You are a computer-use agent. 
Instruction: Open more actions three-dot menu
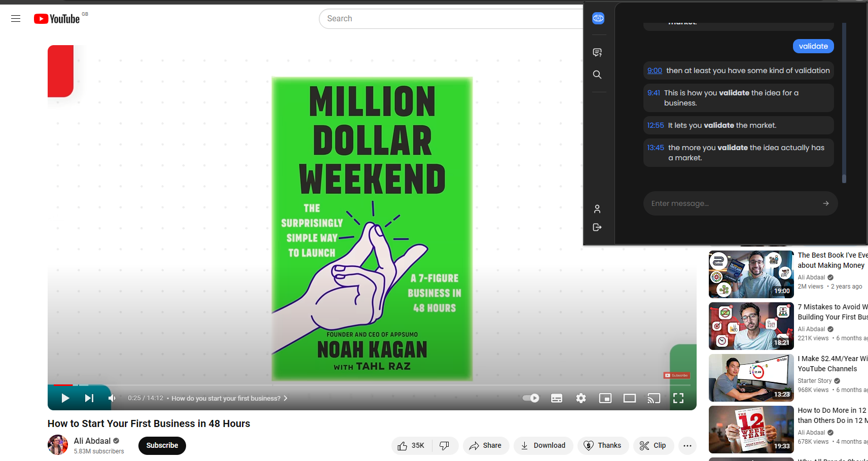pyautogui.click(x=688, y=445)
